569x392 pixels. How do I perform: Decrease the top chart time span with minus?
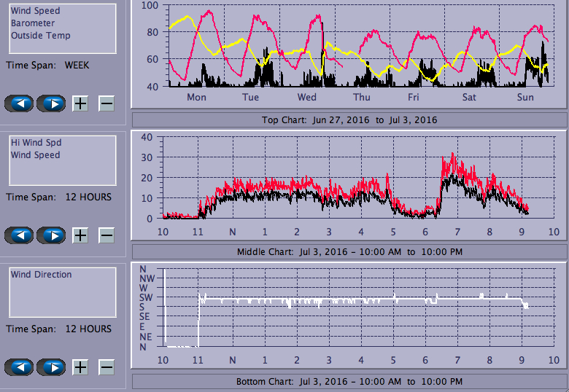click(x=107, y=103)
